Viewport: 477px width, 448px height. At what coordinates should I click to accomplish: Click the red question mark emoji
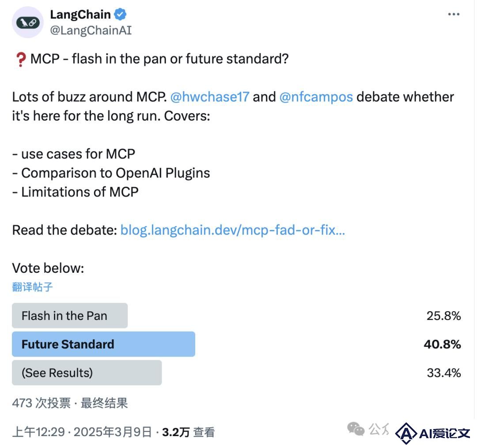tap(21, 59)
